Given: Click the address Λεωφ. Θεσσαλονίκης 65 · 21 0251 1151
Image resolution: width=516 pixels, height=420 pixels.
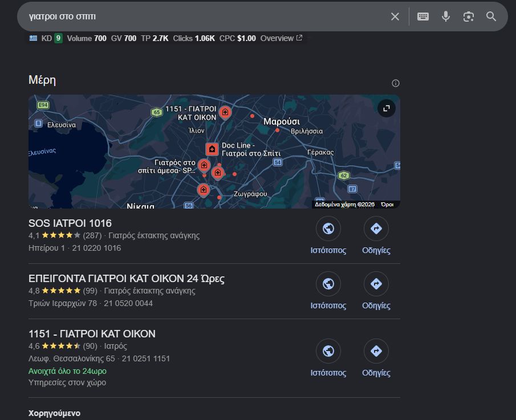Looking at the screenshot, I should 99,358.
